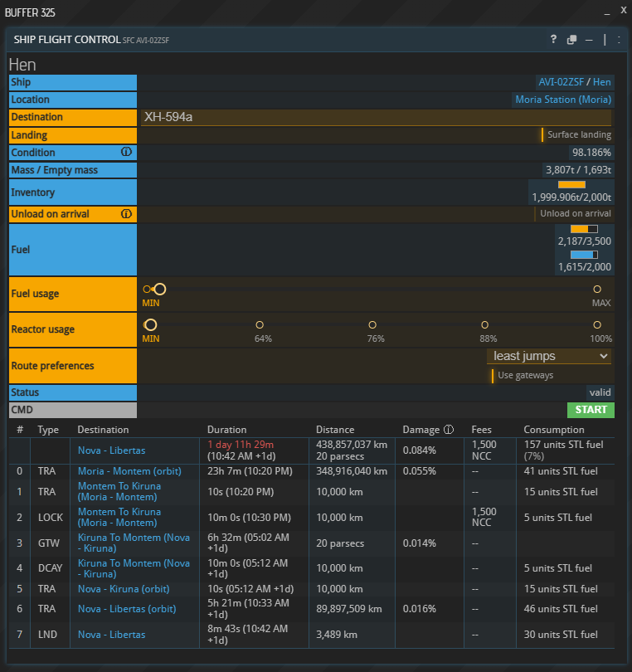The image size is (632, 672).
Task: Click the Damage column info icon
Action: click(449, 430)
